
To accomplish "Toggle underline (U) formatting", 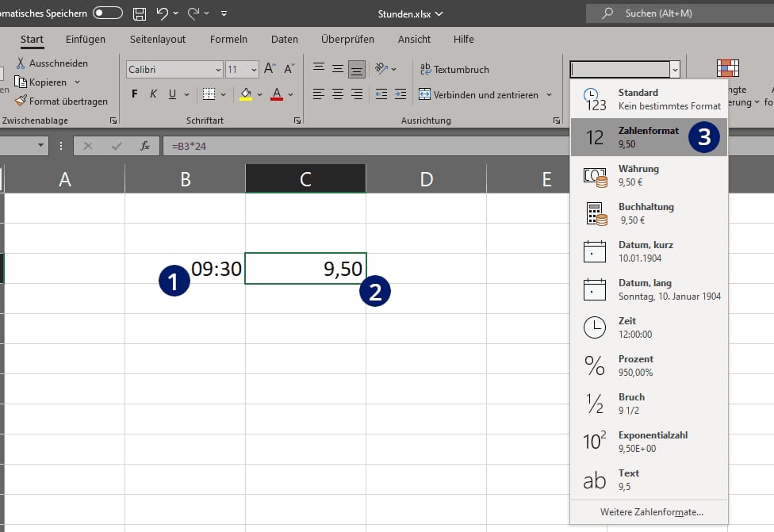I will (172, 94).
